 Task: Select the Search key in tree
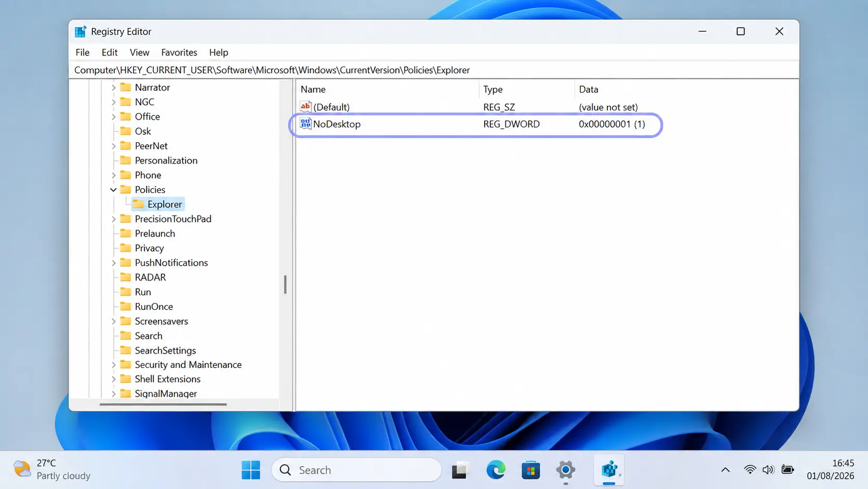pyautogui.click(x=149, y=336)
